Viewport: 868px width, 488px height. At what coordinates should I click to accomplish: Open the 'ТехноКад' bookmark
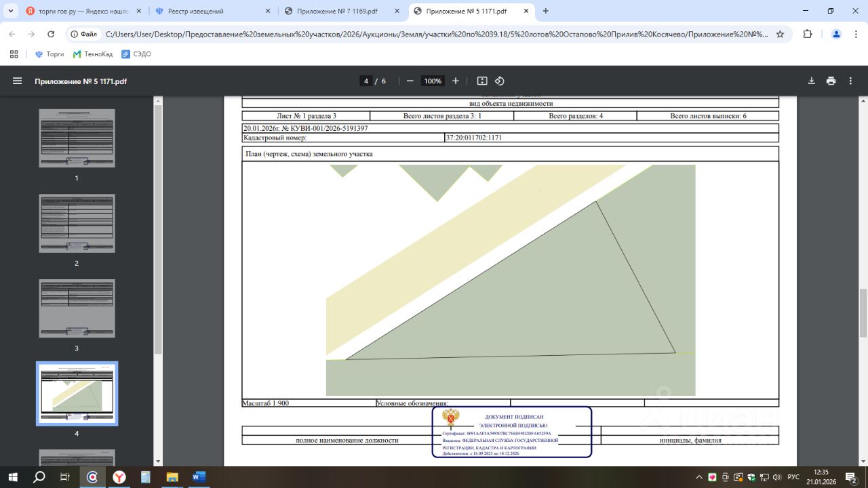pyautogui.click(x=93, y=54)
